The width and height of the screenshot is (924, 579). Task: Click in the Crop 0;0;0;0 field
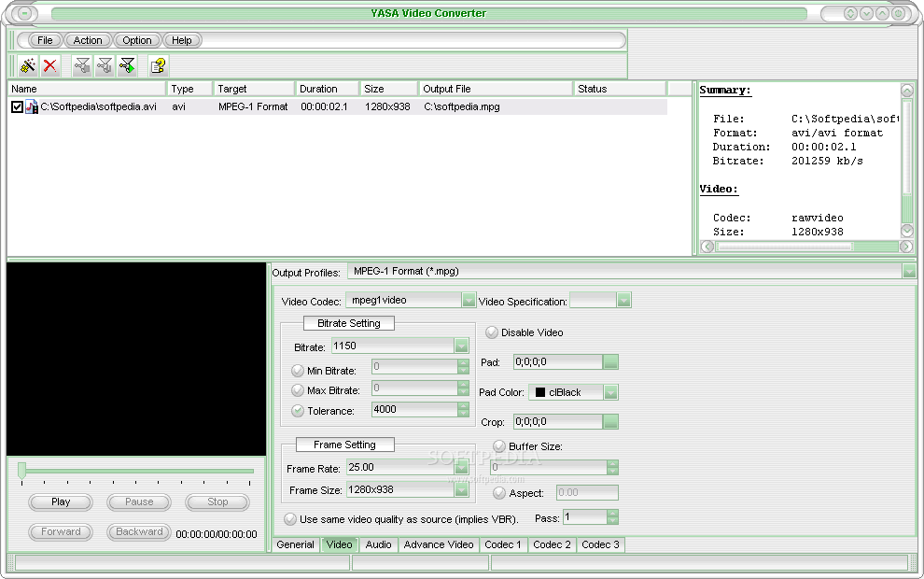(x=557, y=421)
